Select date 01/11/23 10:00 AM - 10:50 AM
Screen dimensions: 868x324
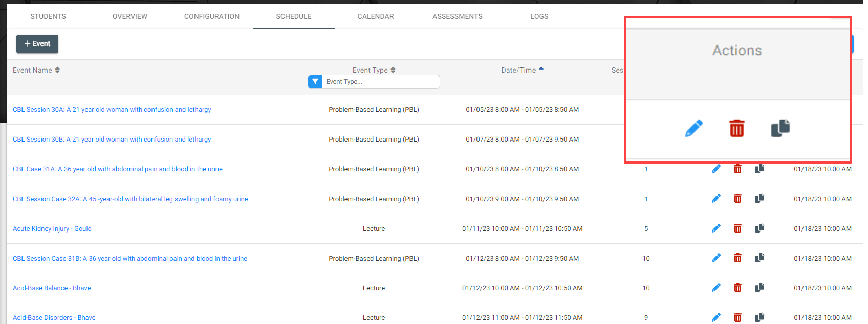(x=523, y=228)
